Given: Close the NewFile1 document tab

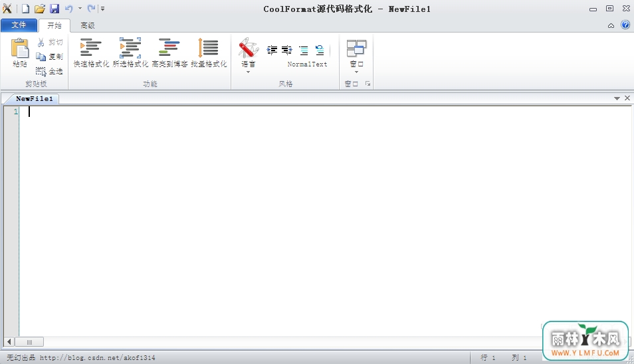Looking at the screenshot, I should click(627, 98).
